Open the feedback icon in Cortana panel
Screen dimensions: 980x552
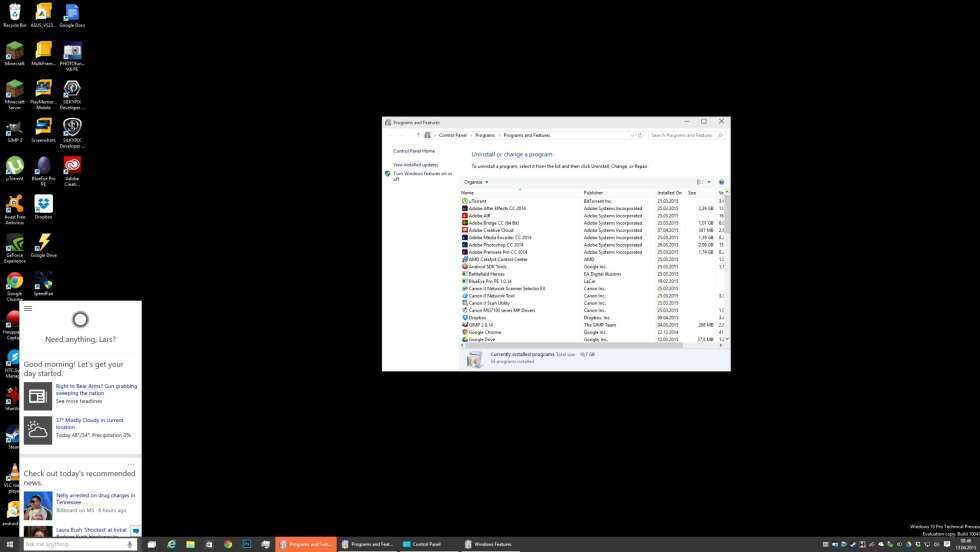point(136,531)
